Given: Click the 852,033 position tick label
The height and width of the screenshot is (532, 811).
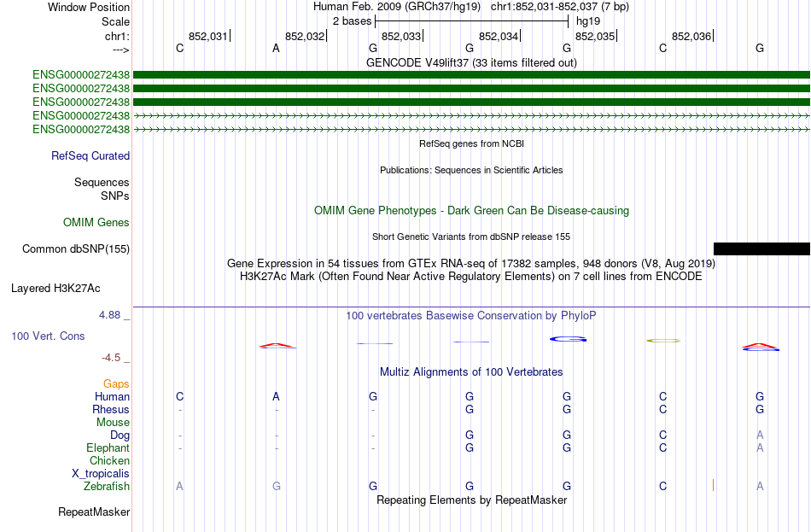Looking at the screenshot, I should click(x=401, y=36).
